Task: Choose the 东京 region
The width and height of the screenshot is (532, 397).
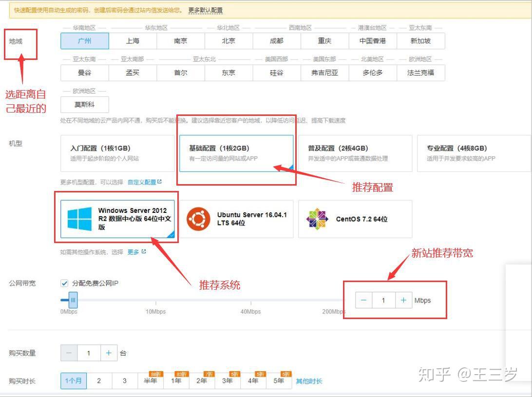Action: click(228, 73)
